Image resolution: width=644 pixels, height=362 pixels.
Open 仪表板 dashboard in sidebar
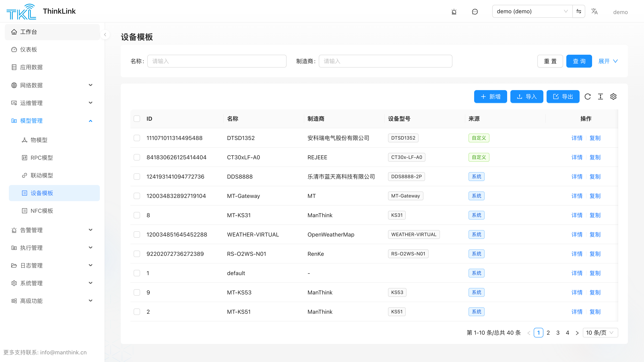pos(52,49)
